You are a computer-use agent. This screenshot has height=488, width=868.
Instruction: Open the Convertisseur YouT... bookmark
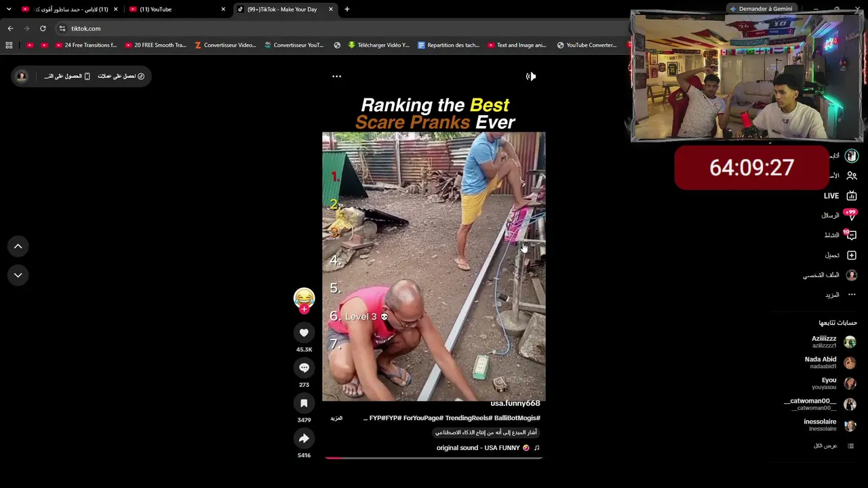tap(294, 45)
